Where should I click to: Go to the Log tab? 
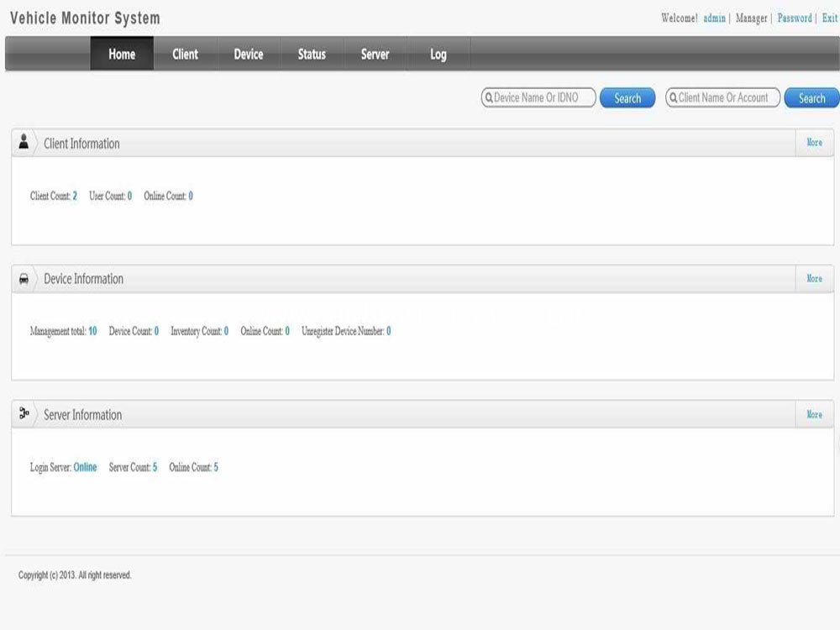pos(438,54)
